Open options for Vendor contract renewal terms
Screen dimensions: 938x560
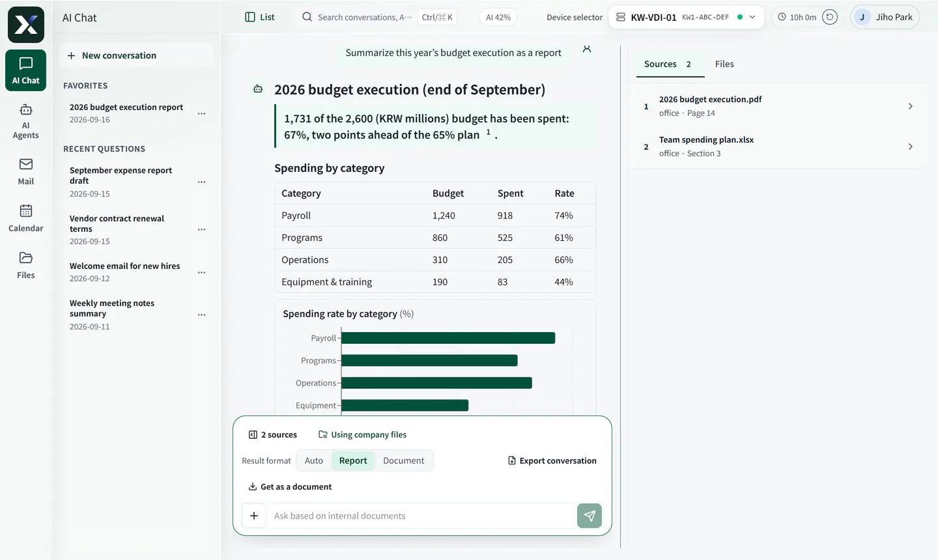point(202,229)
